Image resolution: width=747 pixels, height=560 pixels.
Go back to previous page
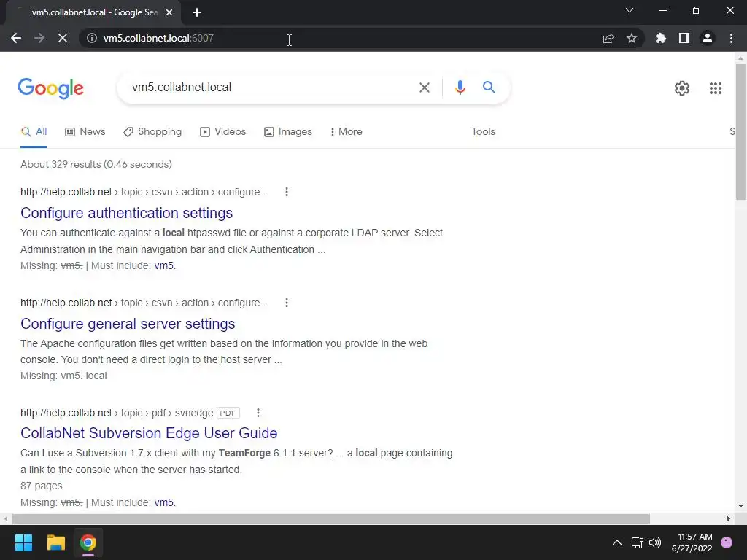point(16,38)
